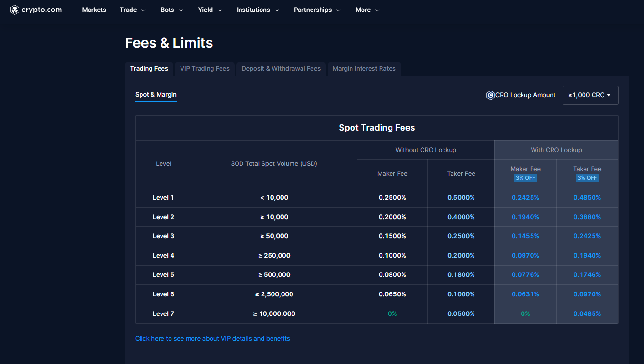Expand the Yield menu
The image size is (644, 364).
(x=210, y=10)
